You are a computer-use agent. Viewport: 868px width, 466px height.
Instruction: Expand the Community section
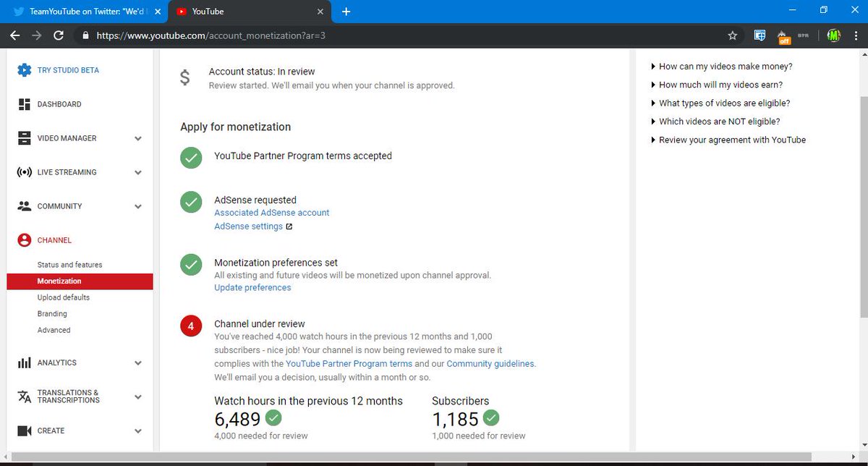click(138, 206)
